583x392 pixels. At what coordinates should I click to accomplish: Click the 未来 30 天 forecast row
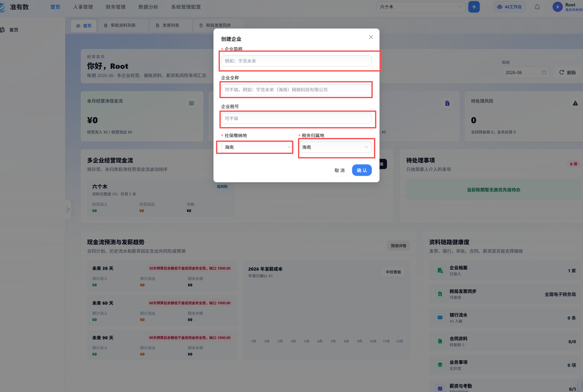[162, 276]
